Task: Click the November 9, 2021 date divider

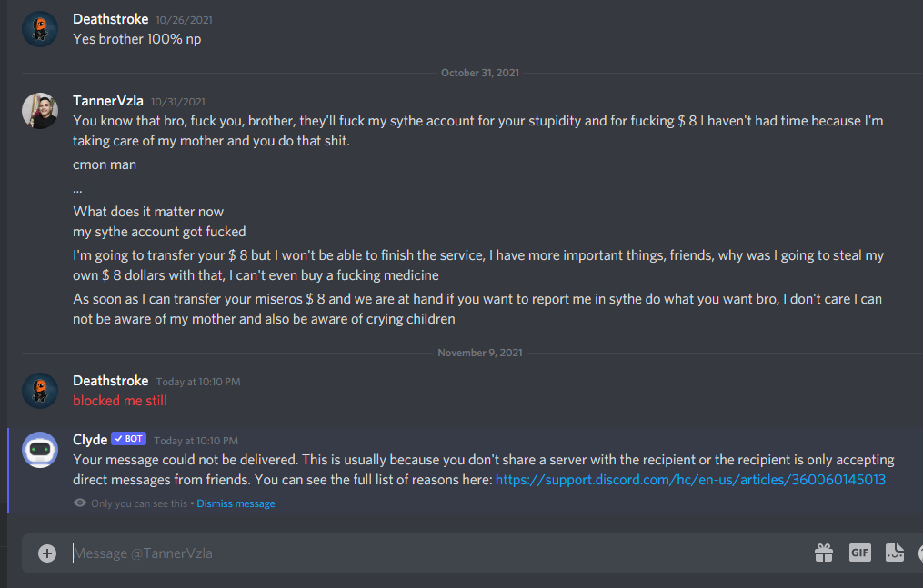Action: (479, 353)
